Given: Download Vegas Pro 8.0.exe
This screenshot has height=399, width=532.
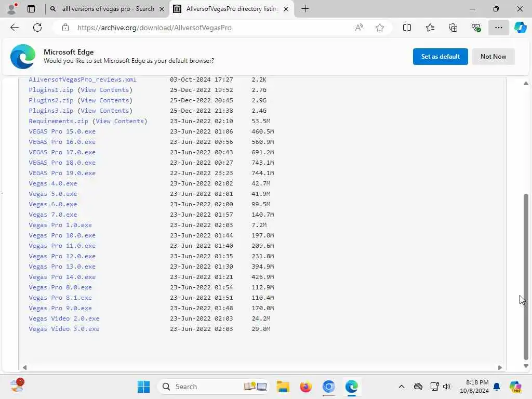Looking at the screenshot, I should pyautogui.click(x=60, y=287).
